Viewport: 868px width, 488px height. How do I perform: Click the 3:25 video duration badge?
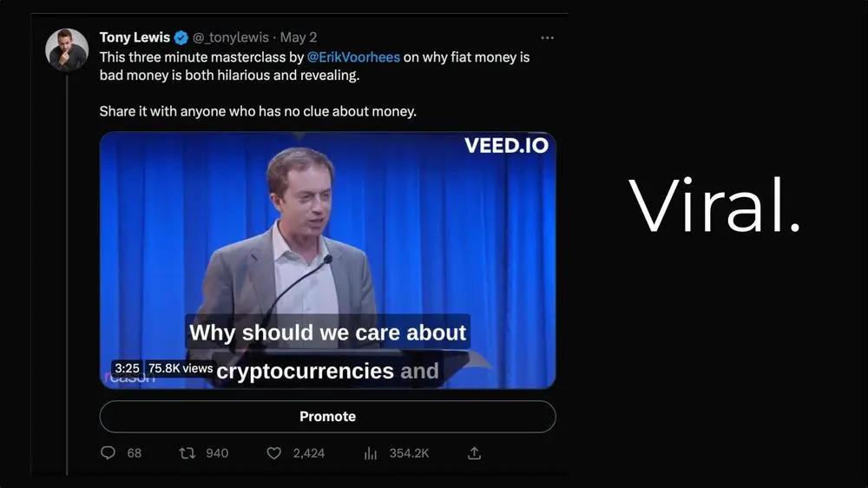tap(127, 368)
